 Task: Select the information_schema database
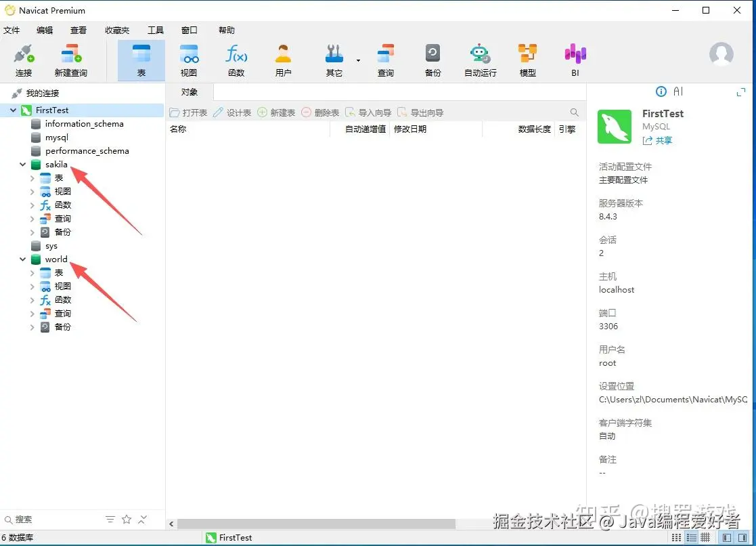click(85, 123)
